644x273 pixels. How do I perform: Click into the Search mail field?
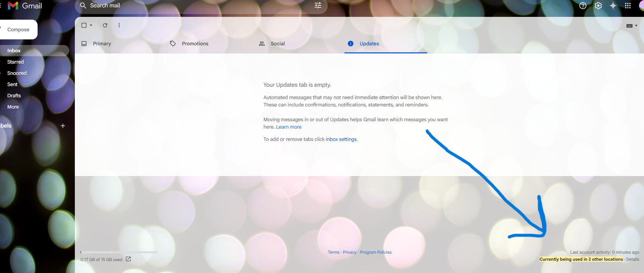197,6
